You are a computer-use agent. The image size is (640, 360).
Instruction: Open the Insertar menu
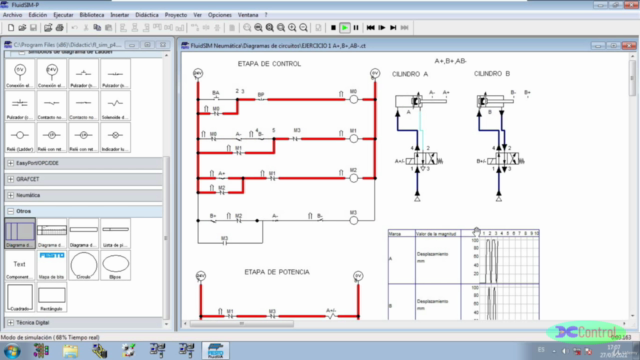click(x=120, y=15)
